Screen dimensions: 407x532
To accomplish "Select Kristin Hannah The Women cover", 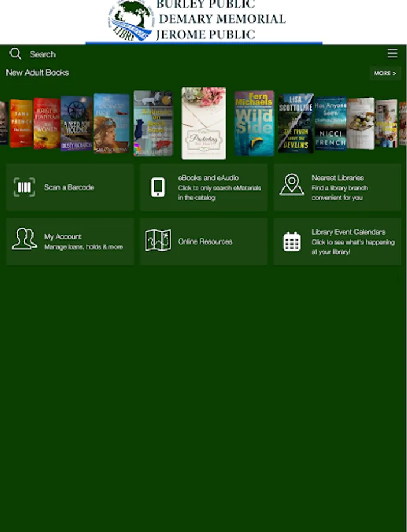I will coord(47,124).
